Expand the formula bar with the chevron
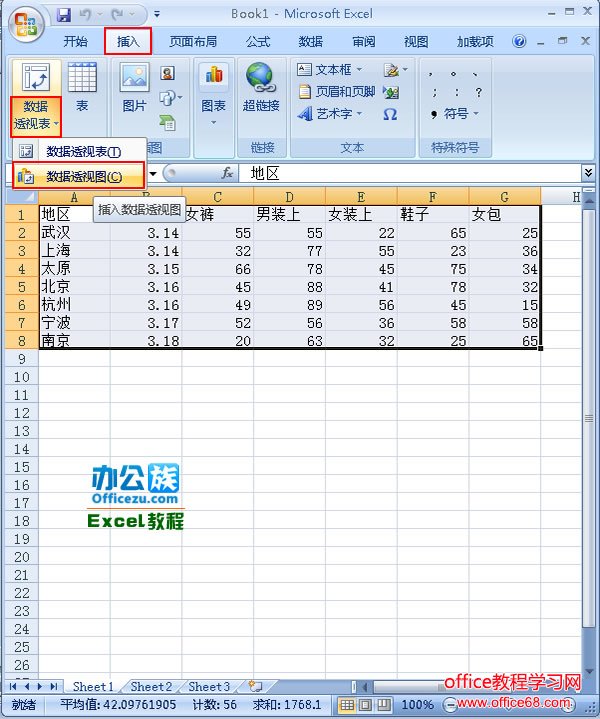The image size is (600, 719). [588, 173]
